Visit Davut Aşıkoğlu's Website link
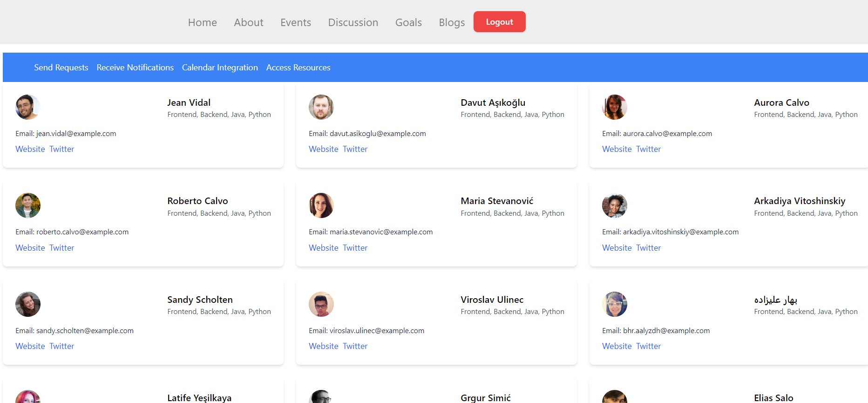The image size is (868, 403). click(x=324, y=149)
